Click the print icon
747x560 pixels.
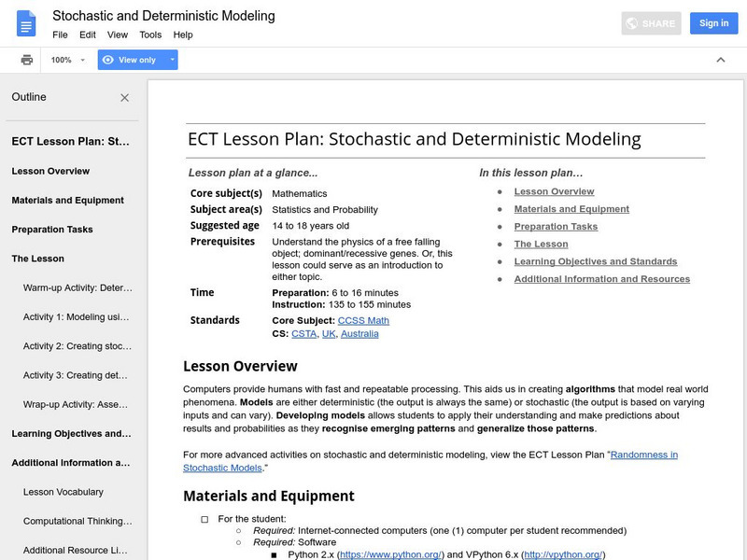(27, 60)
